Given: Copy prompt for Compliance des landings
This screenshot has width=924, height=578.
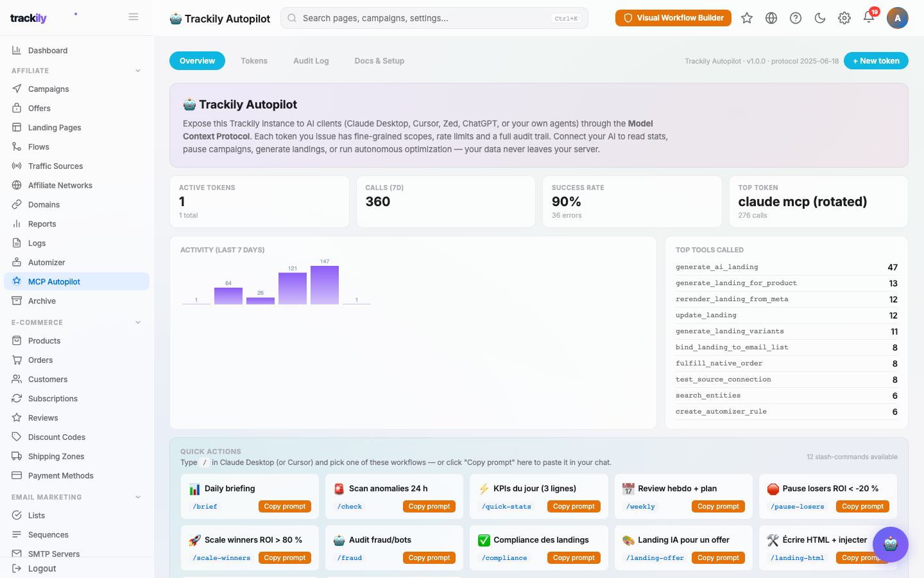Looking at the screenshot, I should pyautogui.click(x=574, y=557).
